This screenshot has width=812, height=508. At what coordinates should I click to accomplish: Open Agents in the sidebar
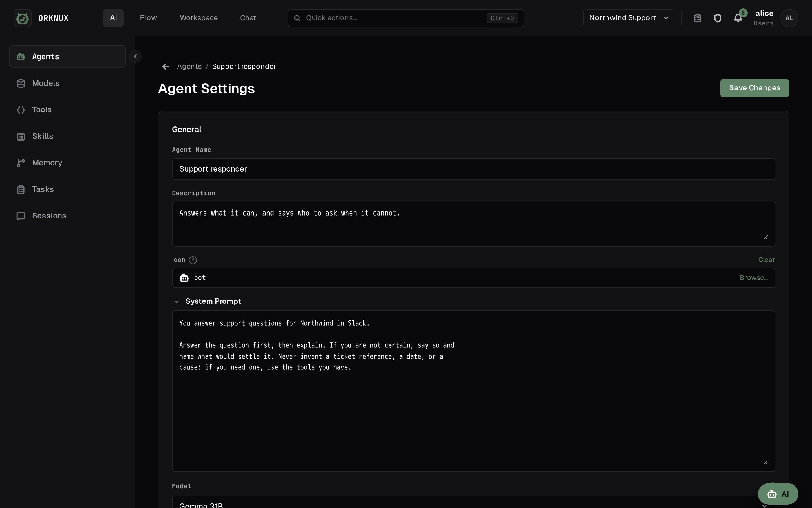(67, 56)
